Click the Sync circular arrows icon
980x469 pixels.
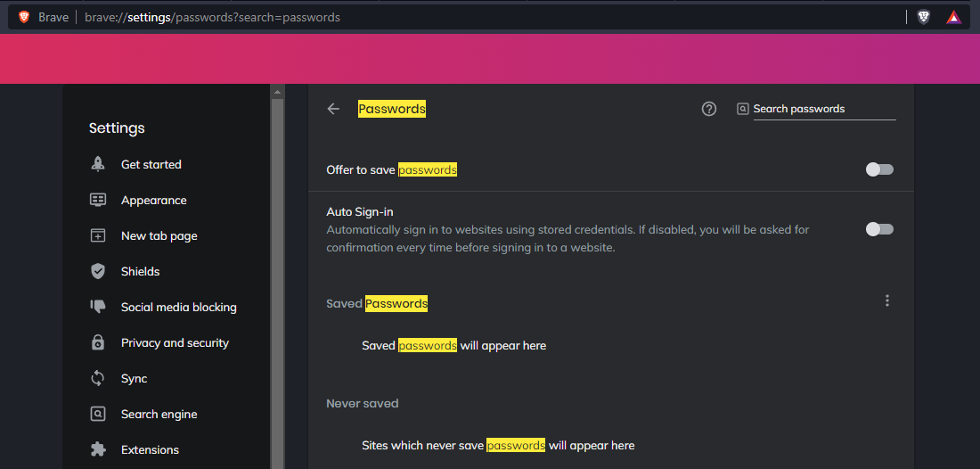[97, 378]
